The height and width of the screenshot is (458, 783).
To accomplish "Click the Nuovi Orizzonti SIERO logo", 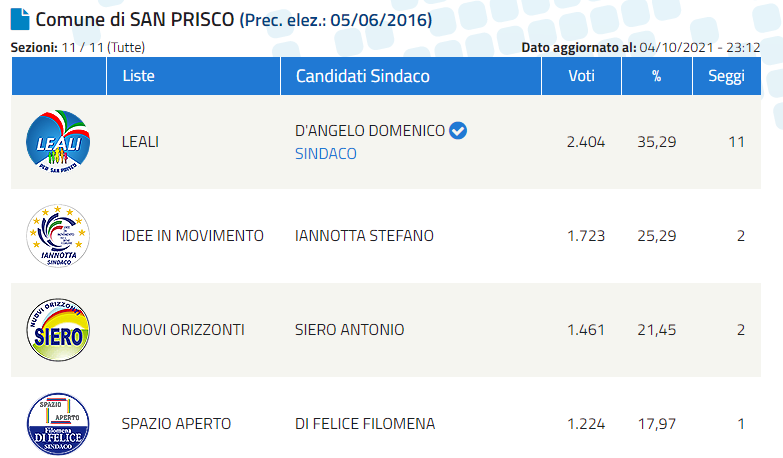I will (58, 329).
